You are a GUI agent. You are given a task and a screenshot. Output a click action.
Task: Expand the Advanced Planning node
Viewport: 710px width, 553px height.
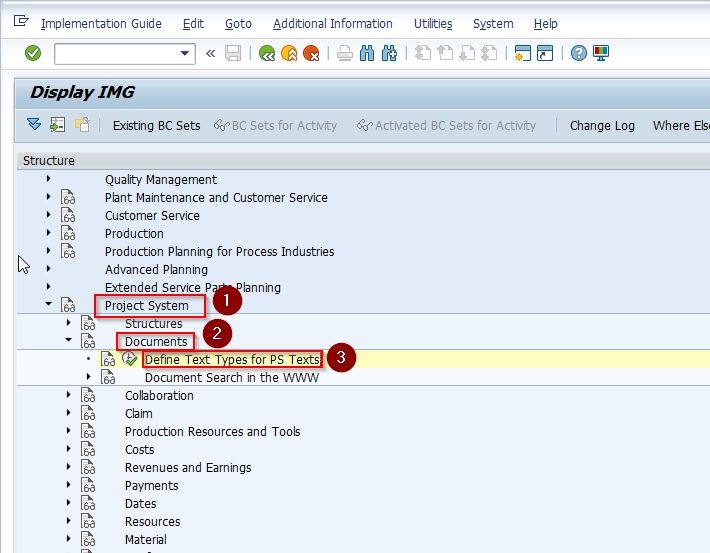click(x=48, y=269)
